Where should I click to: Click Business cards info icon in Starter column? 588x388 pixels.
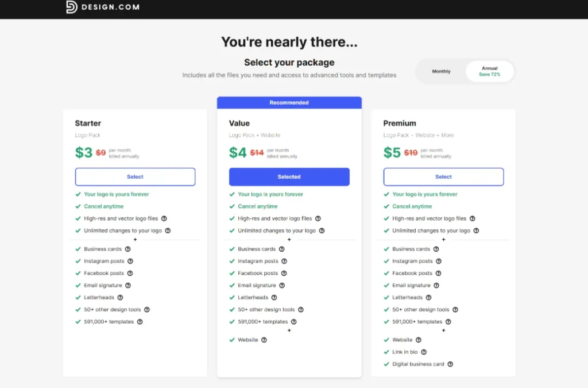tap(127, 249)
